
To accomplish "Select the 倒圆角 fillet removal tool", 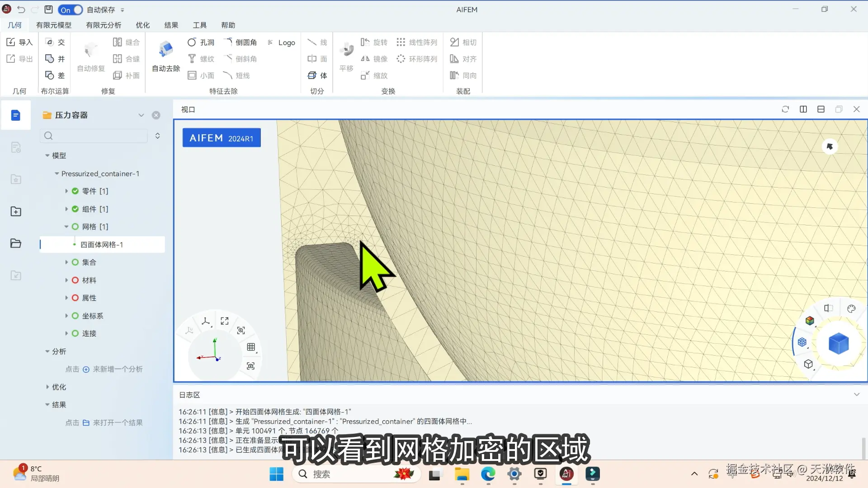I will [x=241, y=42].
